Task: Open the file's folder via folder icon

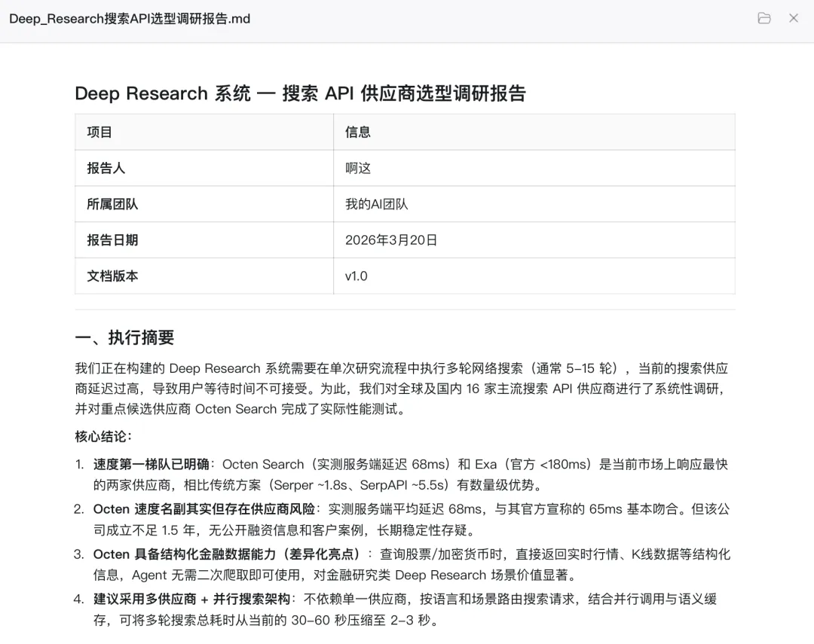Action: [764, 19]
